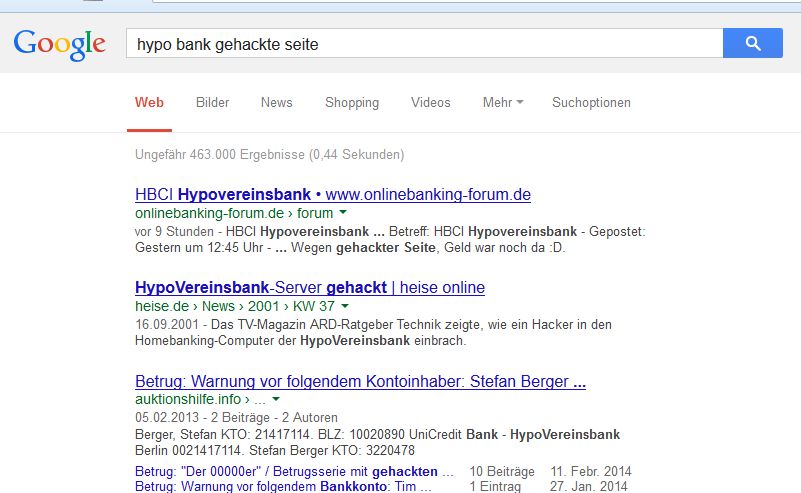The width and height of the screenshot is (801, 493).
Task: Open the Shopping tab
Action: [352, 103]
